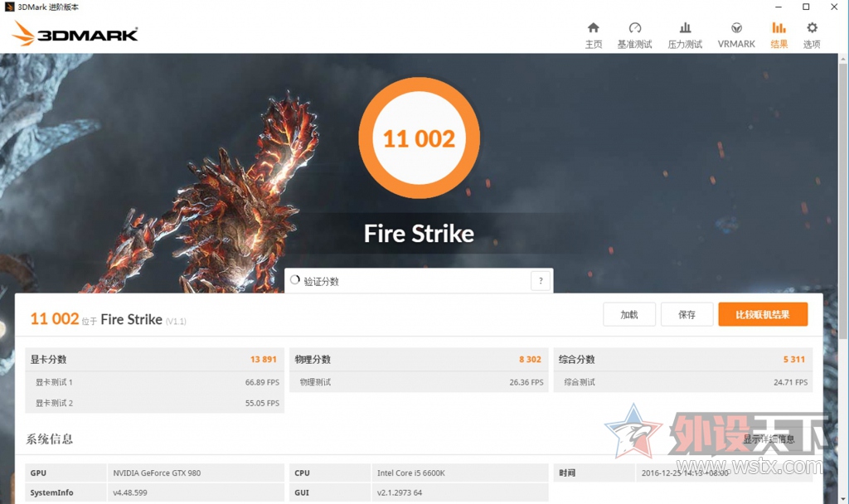Click the time (时间) label cell
The width and height of the screenshot is (849, 504).
pyautogui.click(x=594, y=472)
